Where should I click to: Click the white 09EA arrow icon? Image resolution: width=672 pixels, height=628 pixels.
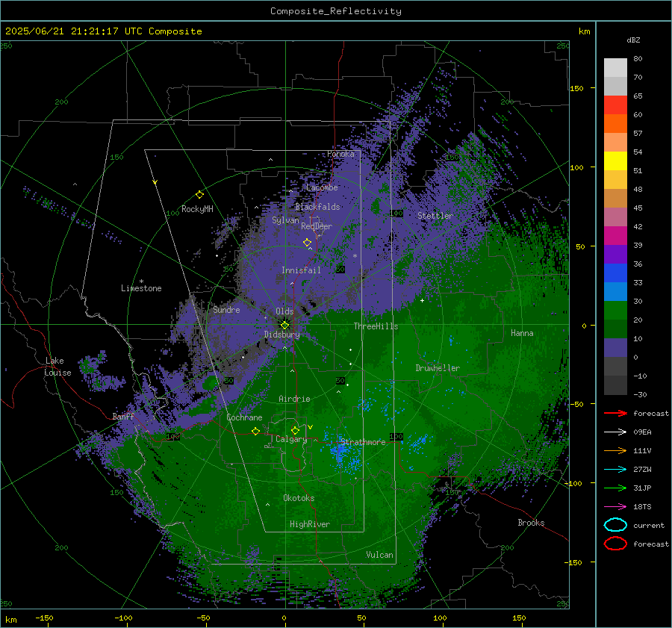pos(615,432)
